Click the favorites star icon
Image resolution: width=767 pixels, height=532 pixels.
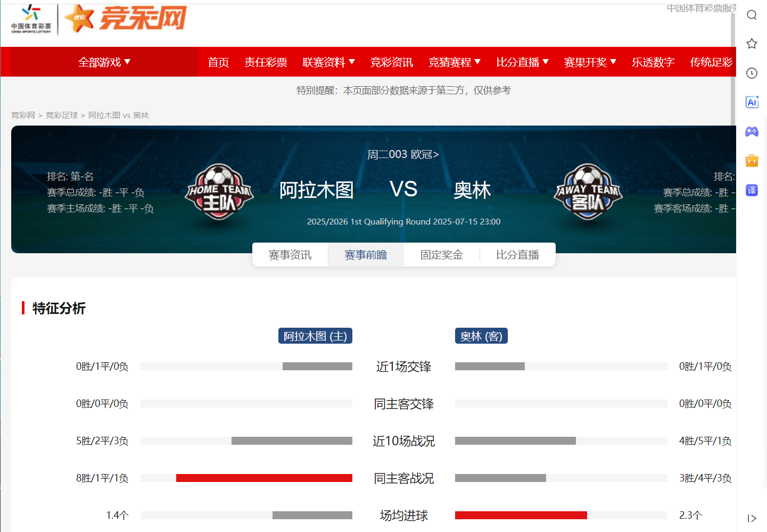[752, 44]
